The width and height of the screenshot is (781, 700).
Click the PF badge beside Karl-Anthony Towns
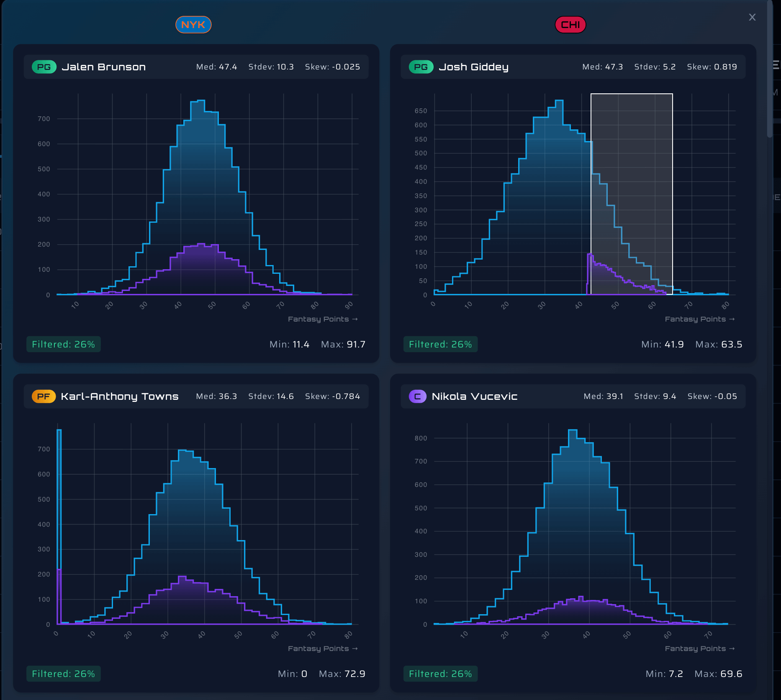(44, 396)
